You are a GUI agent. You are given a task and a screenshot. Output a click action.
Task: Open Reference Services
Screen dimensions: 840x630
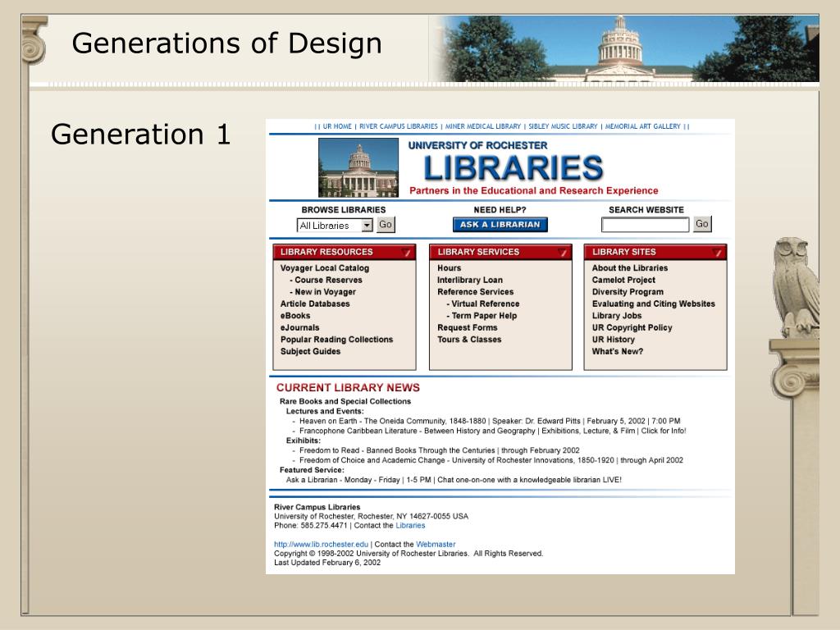(475, 292)
